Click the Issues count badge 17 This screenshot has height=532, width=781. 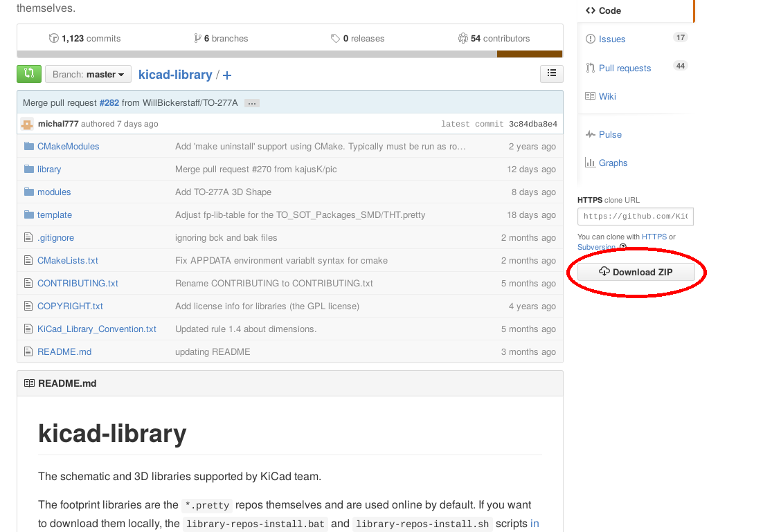(681, 37)
